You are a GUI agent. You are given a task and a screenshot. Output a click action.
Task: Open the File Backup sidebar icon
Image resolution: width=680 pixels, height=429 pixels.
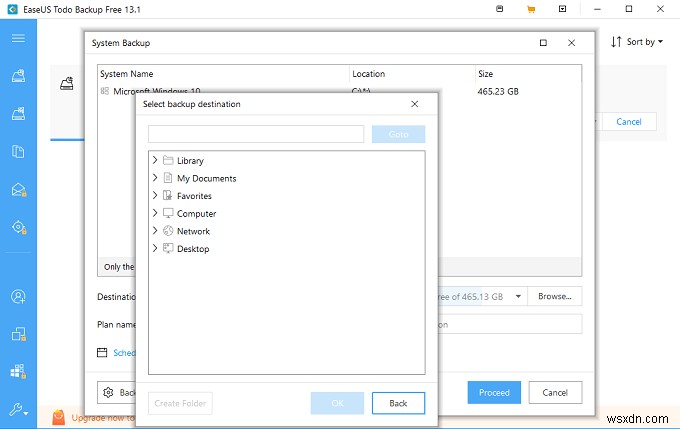pos(18,151)
